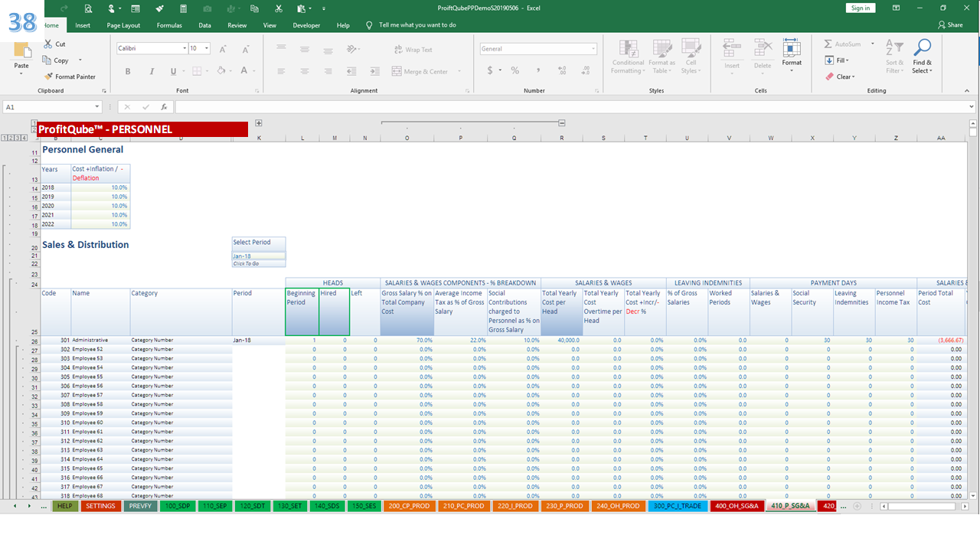Align text to the right
Image resolution: width=980 pixels, height=551 pixels.
pos(328,71)
